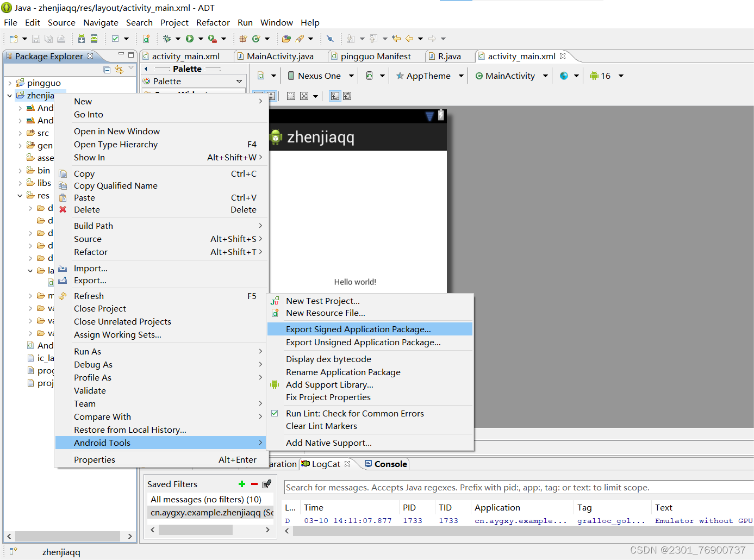Expand the pingguo project tree node

tap(10, 83)
